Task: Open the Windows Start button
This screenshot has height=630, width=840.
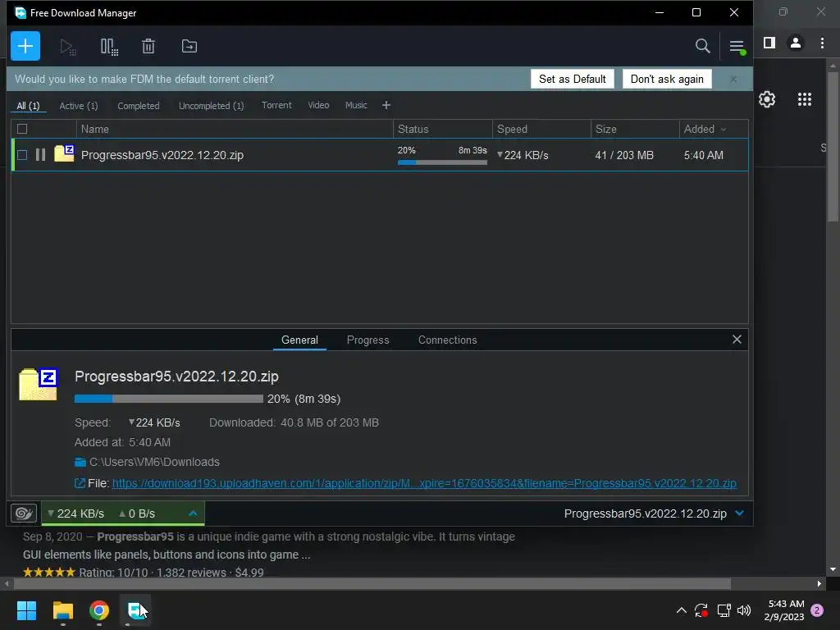Action: tap(26, 610)
